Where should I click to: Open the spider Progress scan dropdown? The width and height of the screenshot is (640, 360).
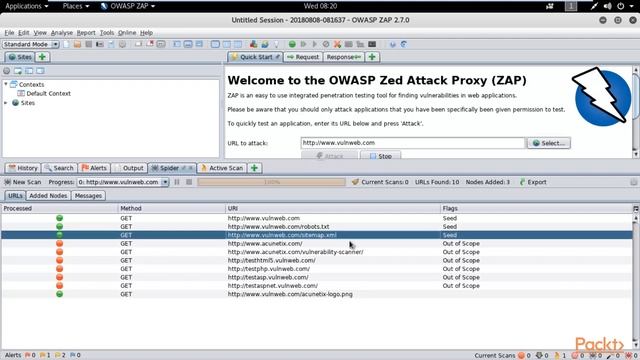[123, 182]
